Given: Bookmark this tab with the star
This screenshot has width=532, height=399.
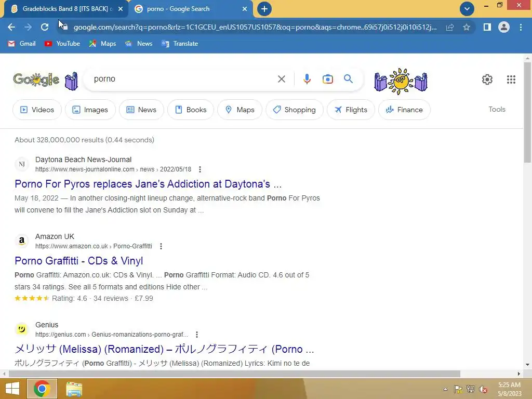Looking at the screenshot, I should [467, 27].
